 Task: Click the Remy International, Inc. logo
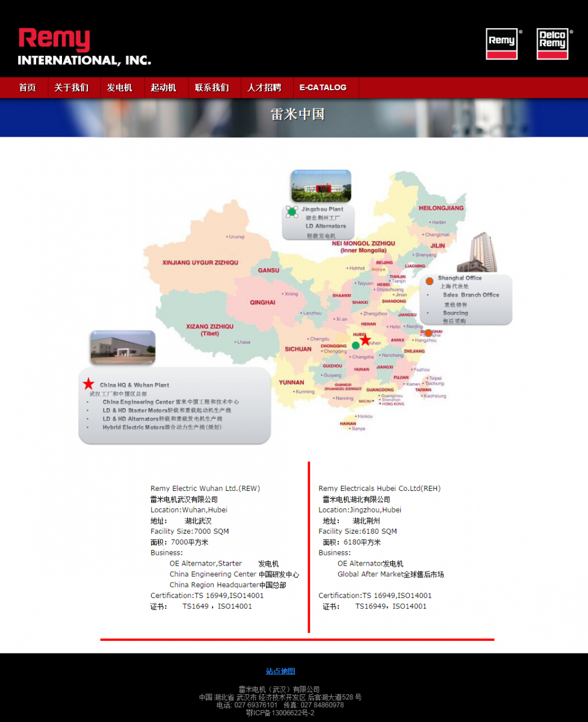84,47
